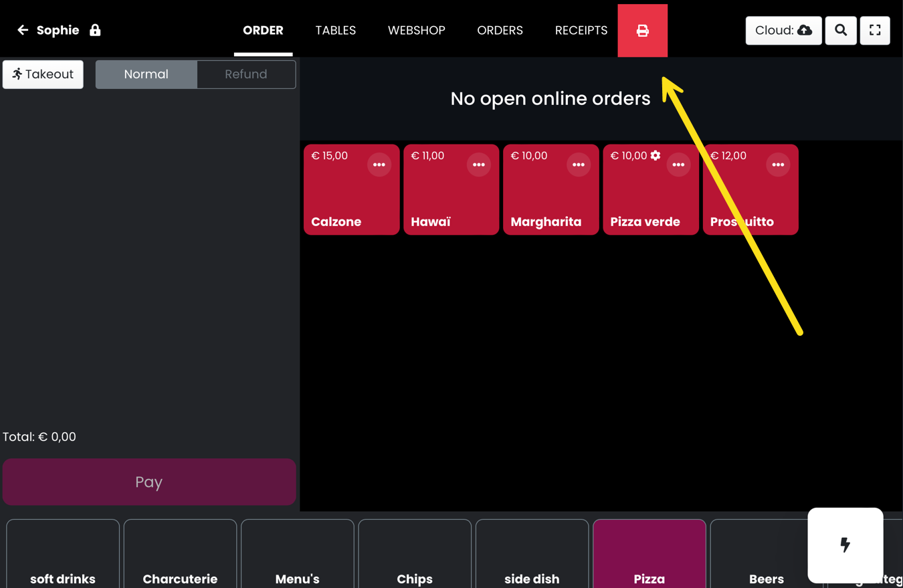Select the Menu's category
Image resolution: width=903 pixels, height=588 pixels.
[297, 554]
